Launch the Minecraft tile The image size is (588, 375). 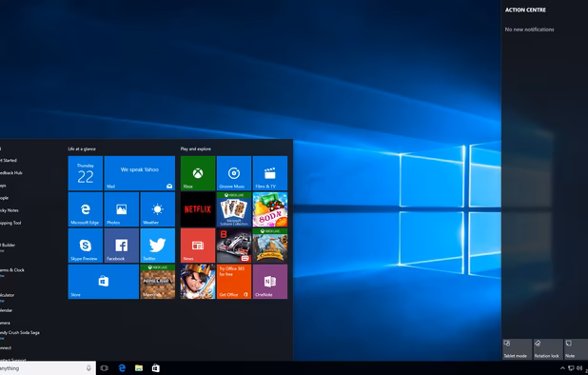pos(158,282)
